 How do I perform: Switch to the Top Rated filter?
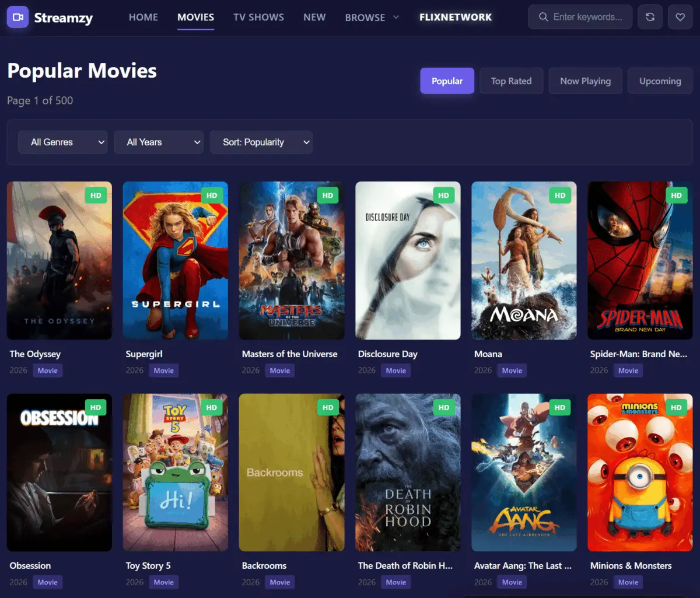click(512, 81)
